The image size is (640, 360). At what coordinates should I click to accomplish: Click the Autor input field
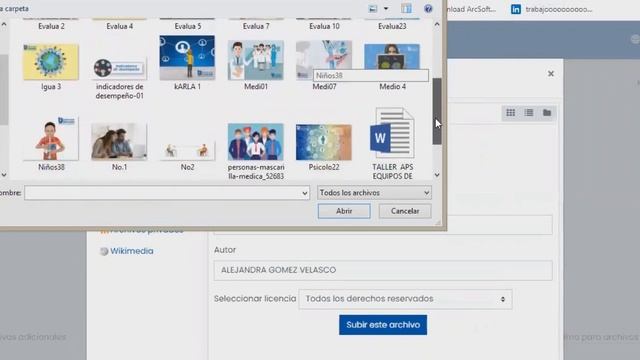(x=383, y=270)
